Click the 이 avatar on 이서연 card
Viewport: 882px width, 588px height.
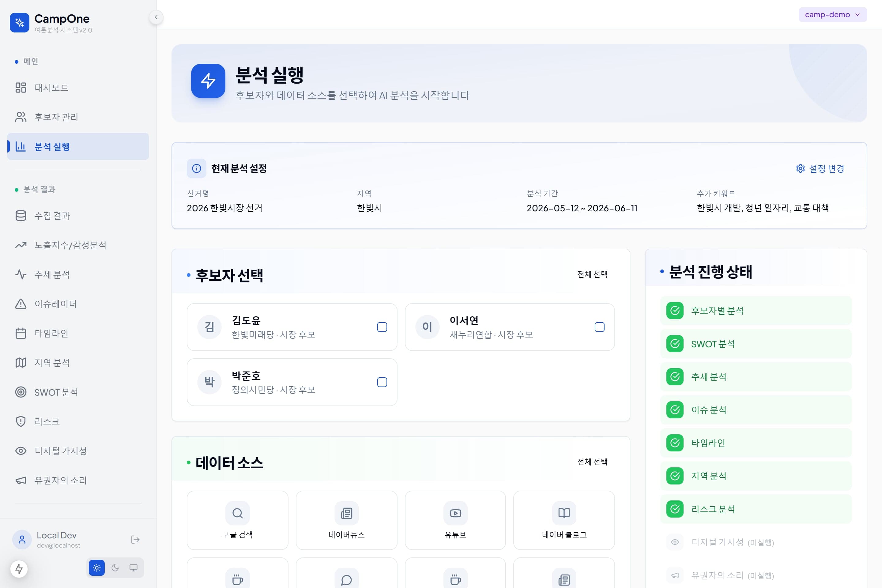click(x=428, y=327)
